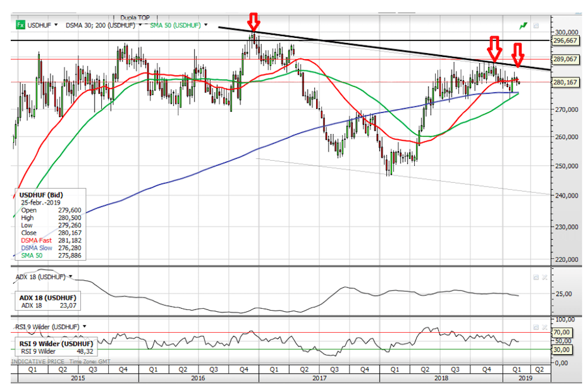Image resolution: width=588 pixels, height=391 pixels.
Task: Open the RSI 9 Wilder indicator dropdown
Action: 83,327
